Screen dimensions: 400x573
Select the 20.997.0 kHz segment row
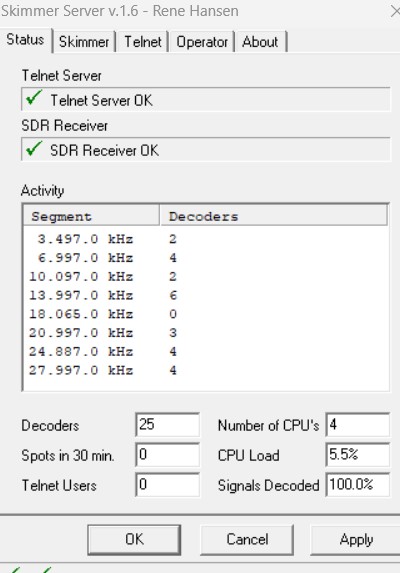point(205,333)
